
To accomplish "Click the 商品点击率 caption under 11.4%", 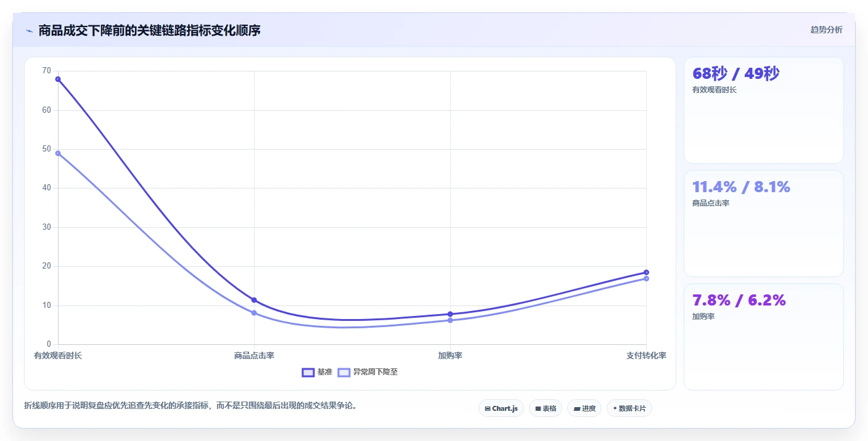I will [x=711, y=203].
